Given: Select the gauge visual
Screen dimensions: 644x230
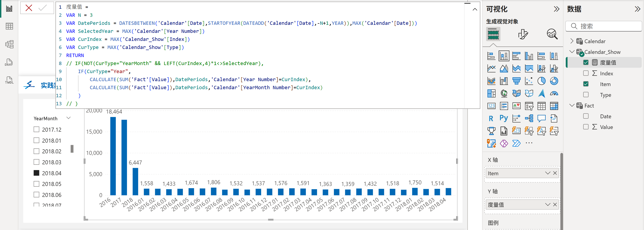Looking at the screenshot, I should [x=554, y=93].
